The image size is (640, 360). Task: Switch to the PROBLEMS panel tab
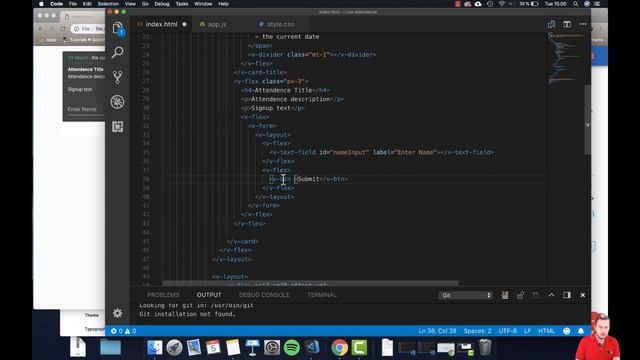(163, 295)
